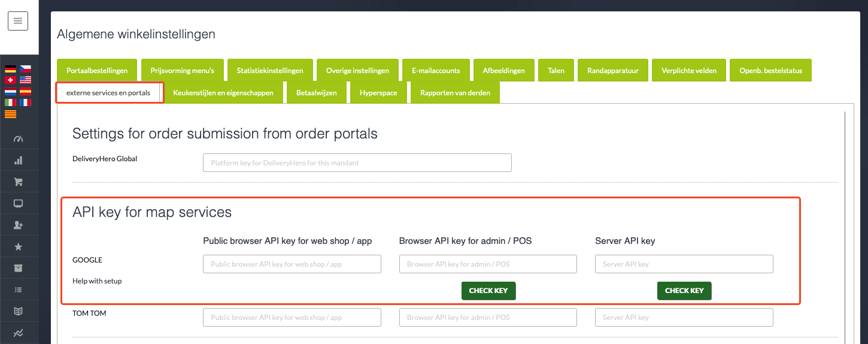Open the archive box icon
Image resolution: width=868 pixels, height=344 pixels.
tap(18, 268)
